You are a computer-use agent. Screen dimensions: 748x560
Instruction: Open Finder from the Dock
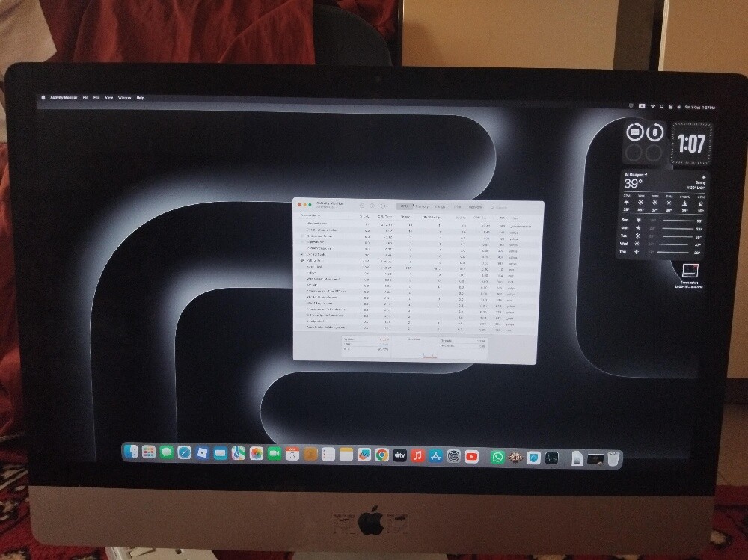[x=131, y=452]
